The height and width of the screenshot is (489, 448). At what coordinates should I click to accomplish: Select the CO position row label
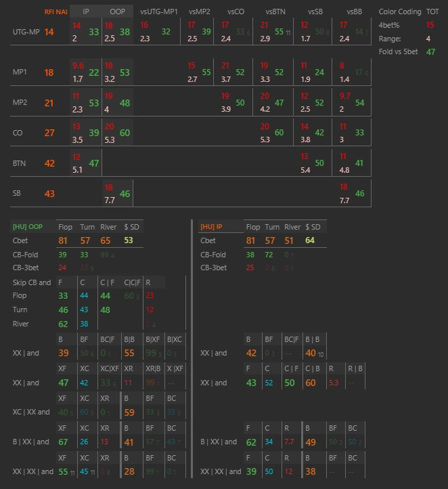click(x=18, y=133)
